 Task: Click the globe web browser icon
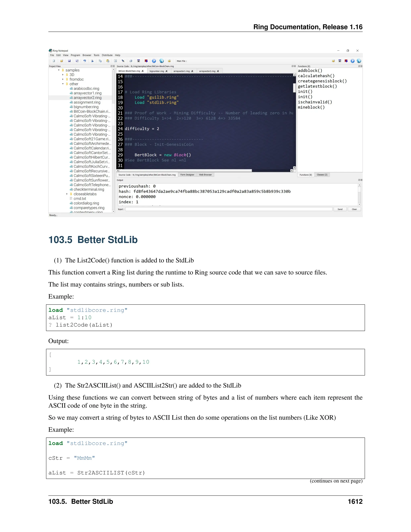click(x=162, y=61)
